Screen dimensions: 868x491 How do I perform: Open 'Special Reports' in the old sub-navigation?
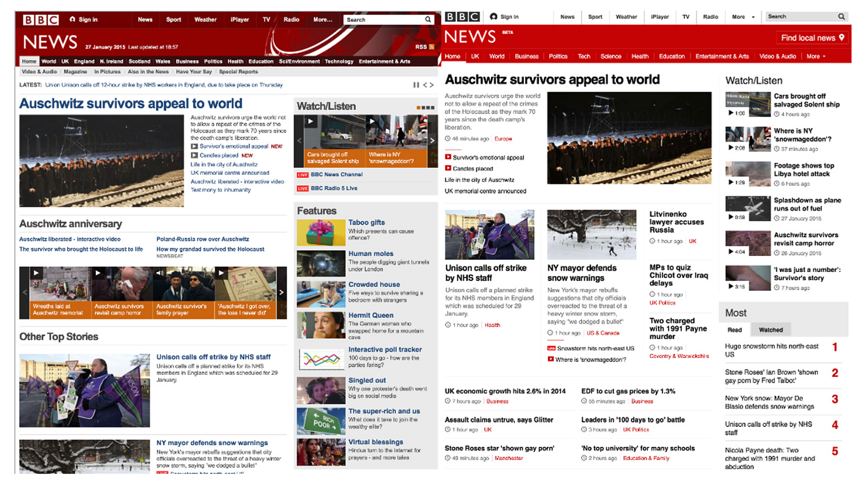[x=239, y=72]
